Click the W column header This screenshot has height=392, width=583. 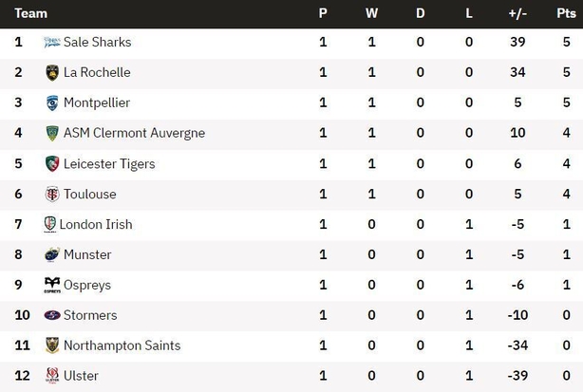(371, 13)
